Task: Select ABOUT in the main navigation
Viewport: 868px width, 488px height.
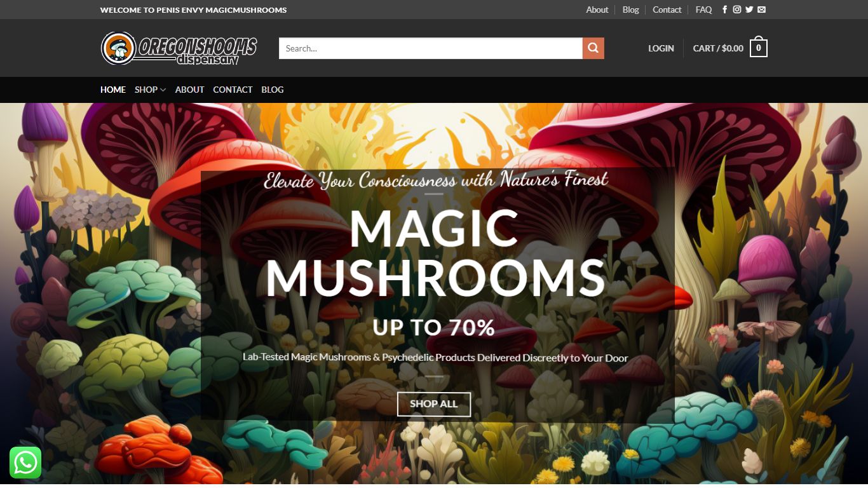Action: coord(189,90)
